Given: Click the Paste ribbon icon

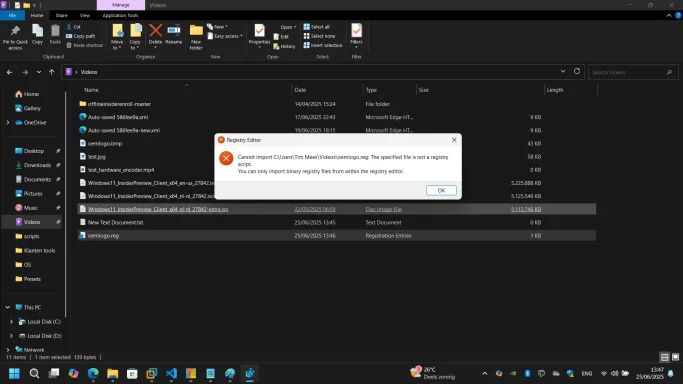Looking at the screenshot, I should [55, 34].
